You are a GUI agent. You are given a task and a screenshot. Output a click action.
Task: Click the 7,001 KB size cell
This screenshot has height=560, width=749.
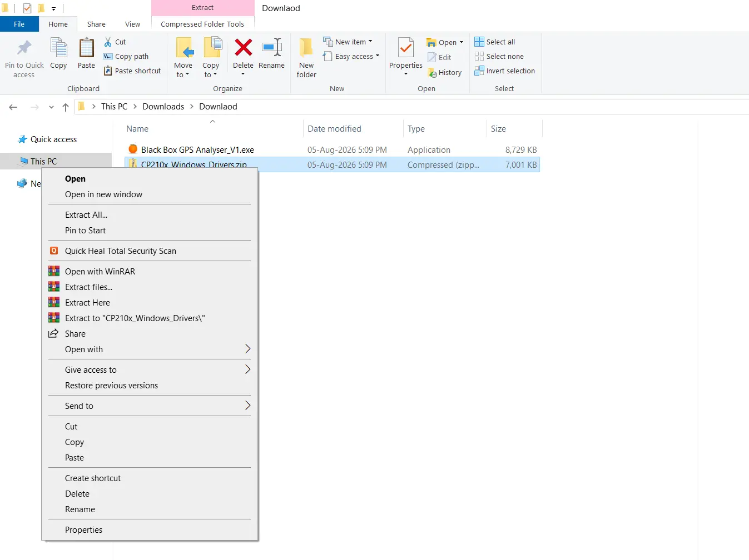pyautogui.click(x=521, y=165)
